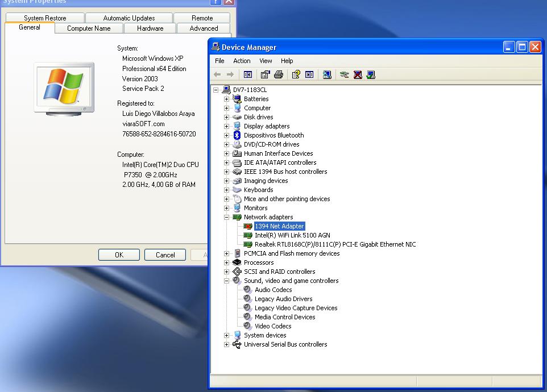Select the Monitors category icon
This screenshot has height=392, width=547.
coord(237,208)
